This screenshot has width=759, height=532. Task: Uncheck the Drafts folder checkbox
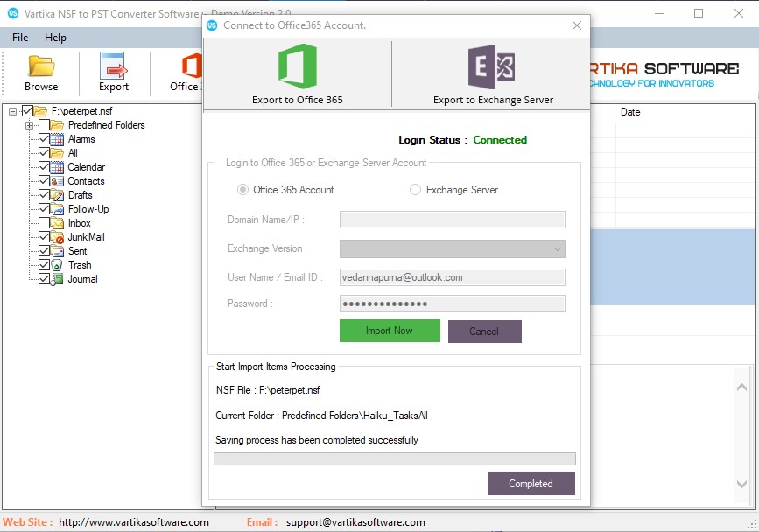point(44,195)
